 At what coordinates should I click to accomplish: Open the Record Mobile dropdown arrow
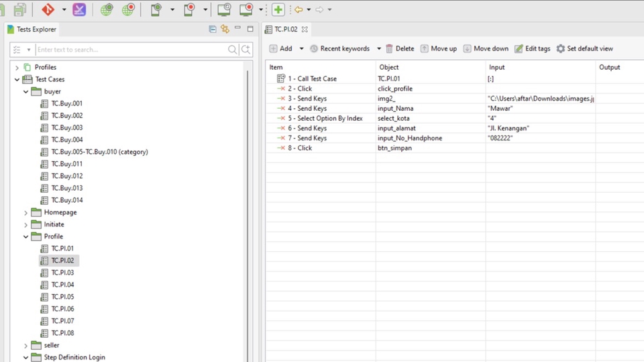(205, 9)
